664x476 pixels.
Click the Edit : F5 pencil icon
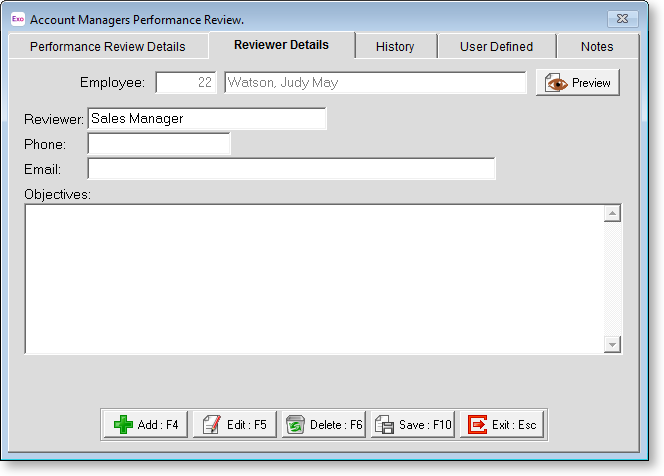211,425
